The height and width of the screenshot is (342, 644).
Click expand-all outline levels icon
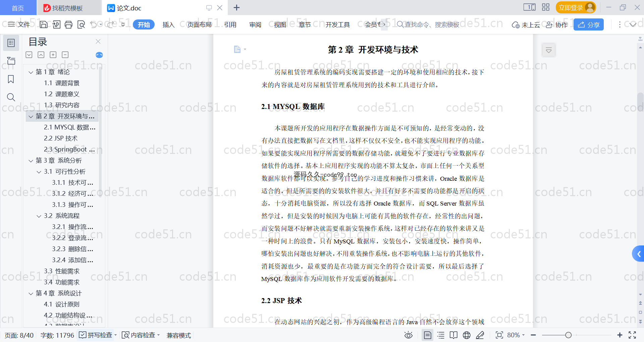click(29, 55)
